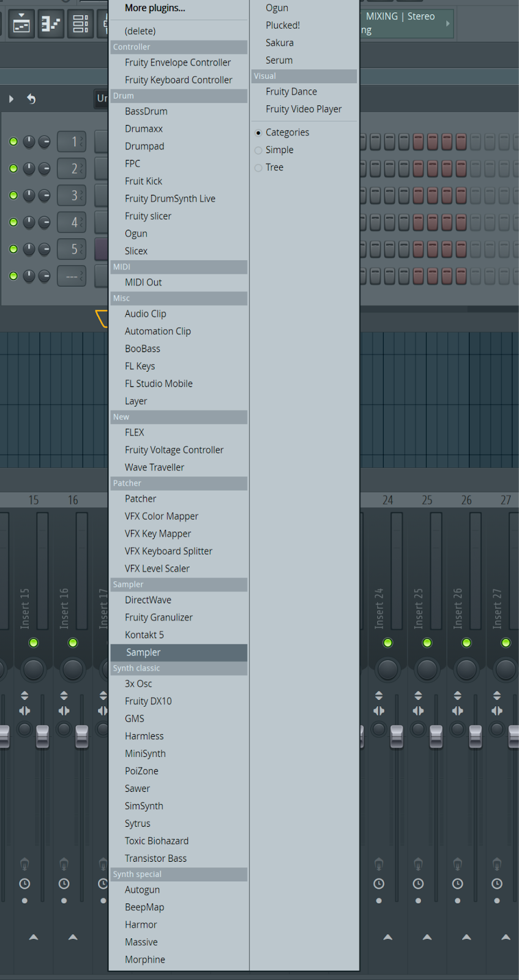Open the MIXING | Stereo hint dropdown arrow
The height and width of the screenshot is (980, 519).
coord(448,23)
